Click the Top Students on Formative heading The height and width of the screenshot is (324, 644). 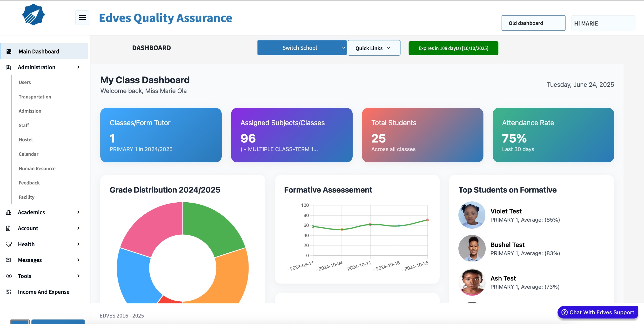click(507, 190)
